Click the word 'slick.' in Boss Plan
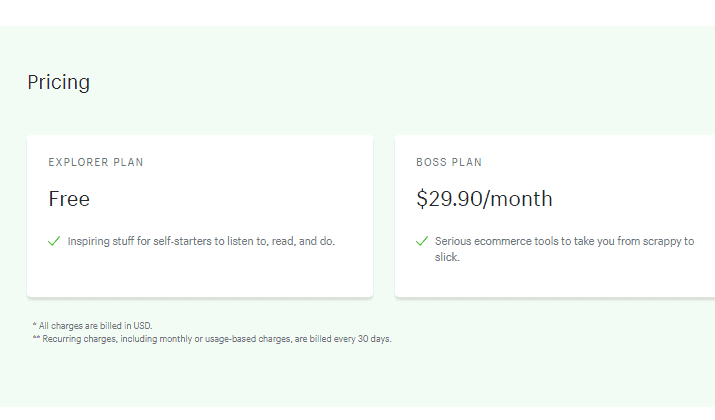This screenshot has height=420, width=715. [447, 257]
